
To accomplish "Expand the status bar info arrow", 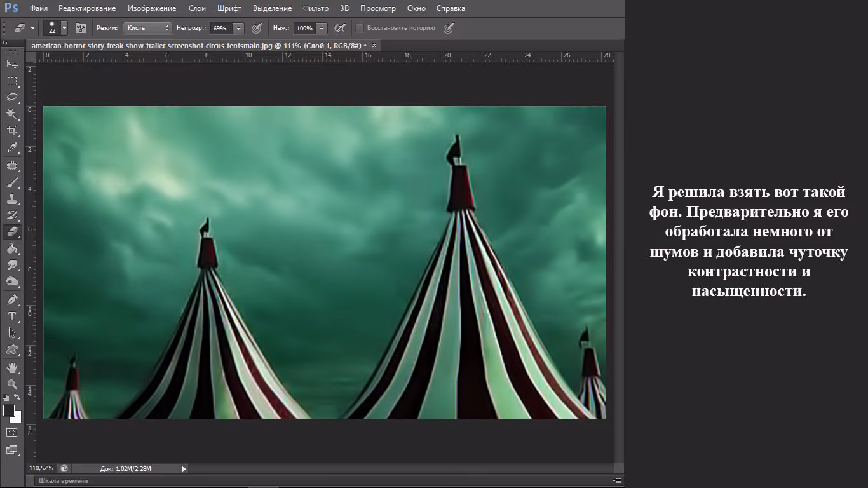I will (184, 469).
